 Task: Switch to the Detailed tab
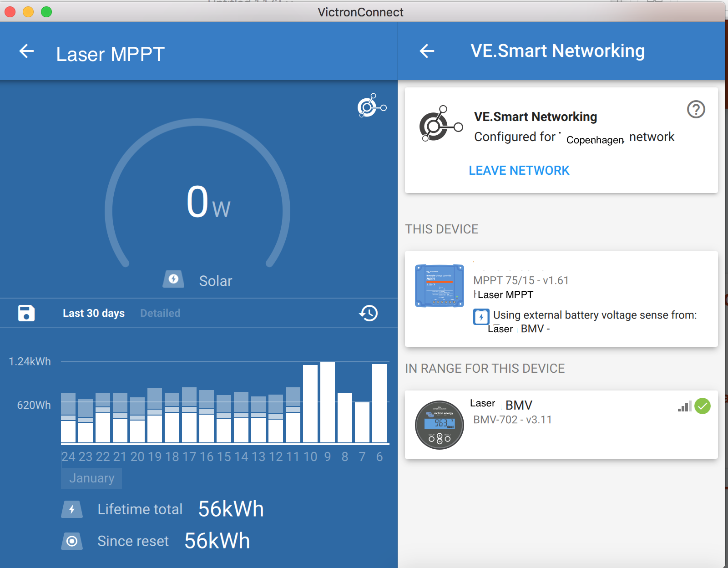point(160,313)
